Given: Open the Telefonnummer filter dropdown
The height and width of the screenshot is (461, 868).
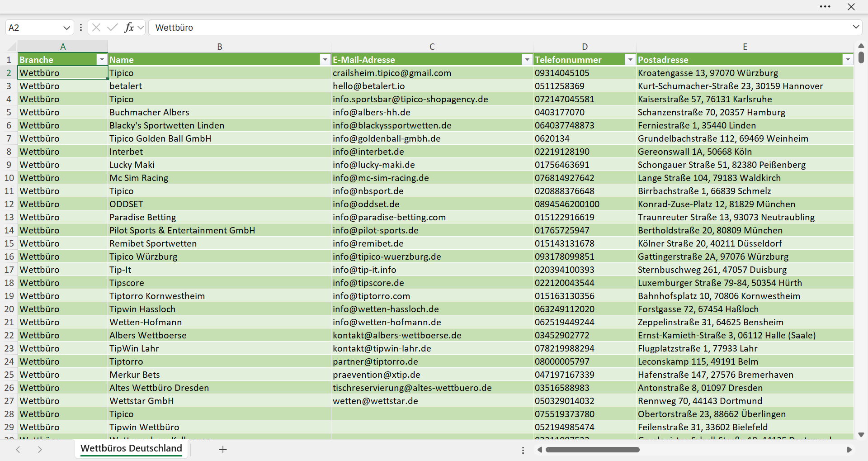Looking at the screenshot, I should click(x=630, y=60).
